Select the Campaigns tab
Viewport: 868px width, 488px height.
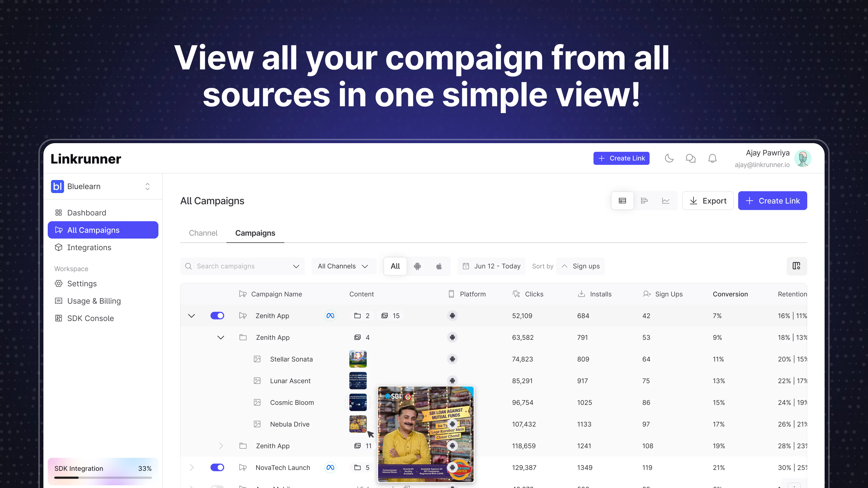pyautogui.click(x=255, y=233)
